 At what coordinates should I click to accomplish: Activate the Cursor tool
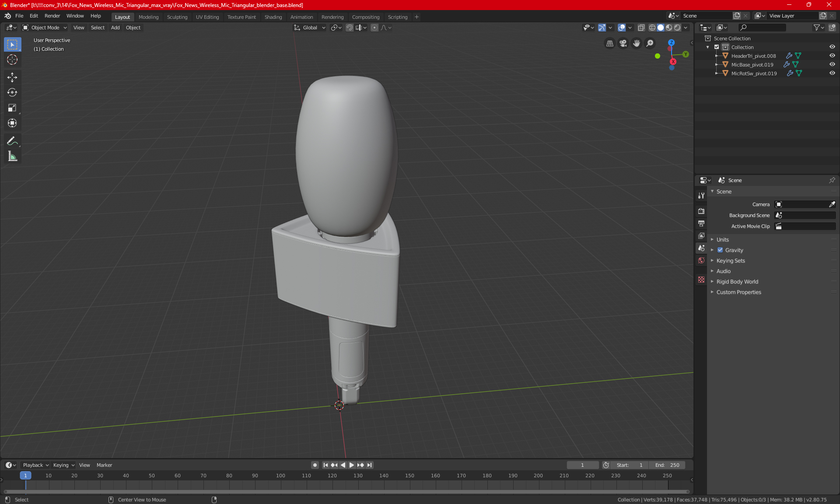click(x=12, y=59)
